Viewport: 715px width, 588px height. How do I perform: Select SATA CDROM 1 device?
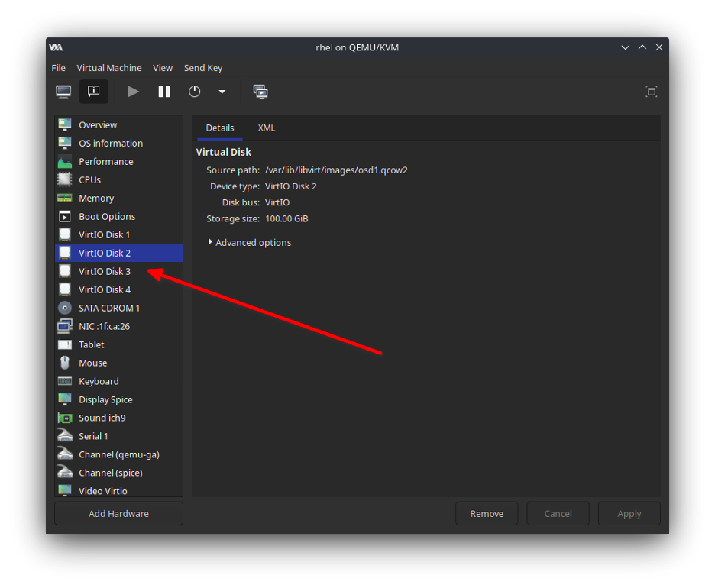(x=109, y=308)
